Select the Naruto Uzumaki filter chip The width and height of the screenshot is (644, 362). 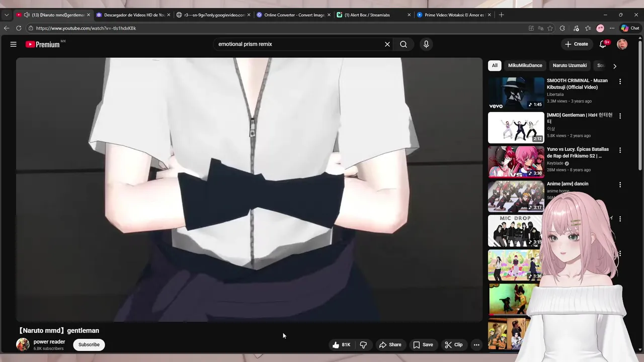pyautogui.click(x=570, y=65)
